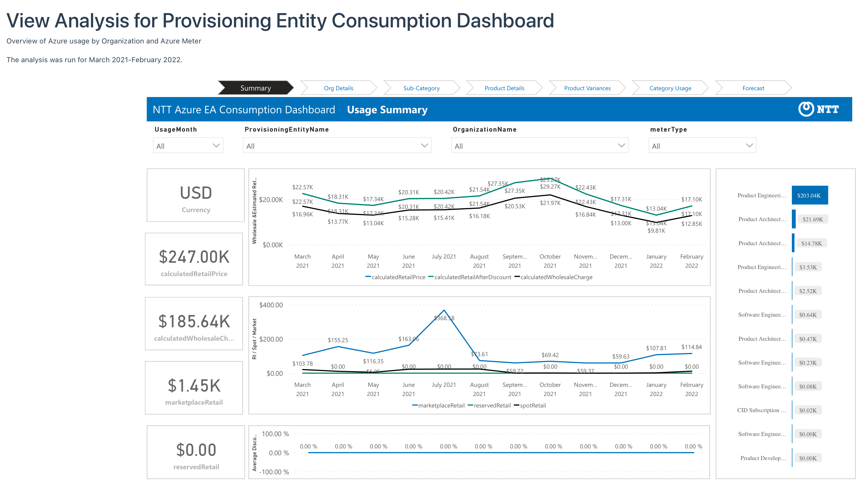Click the CID Subscription row label
The width and height of the screenshot is (868, 488).
[x=762, y=410]
